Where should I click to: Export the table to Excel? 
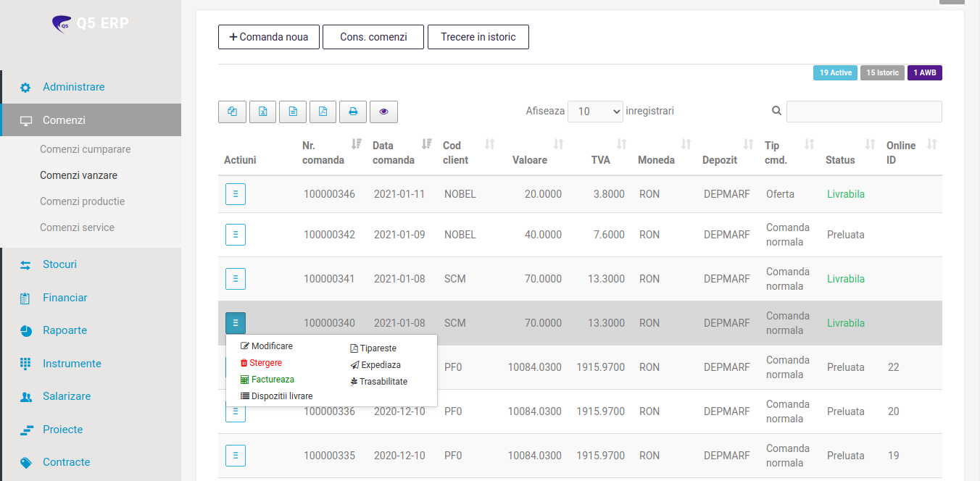coord(263,112)
